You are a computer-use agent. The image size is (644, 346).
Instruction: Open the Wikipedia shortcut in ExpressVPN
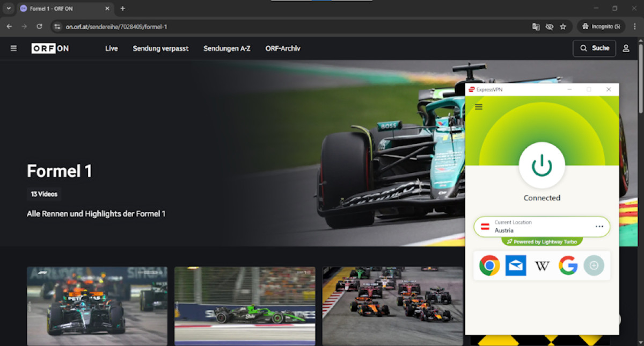542,265
